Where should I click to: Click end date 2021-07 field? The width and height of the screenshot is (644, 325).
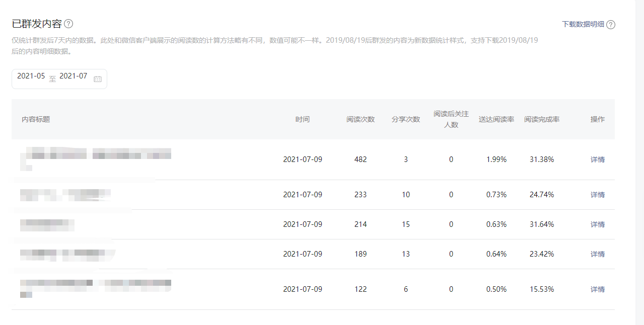(x=74, y=76)
